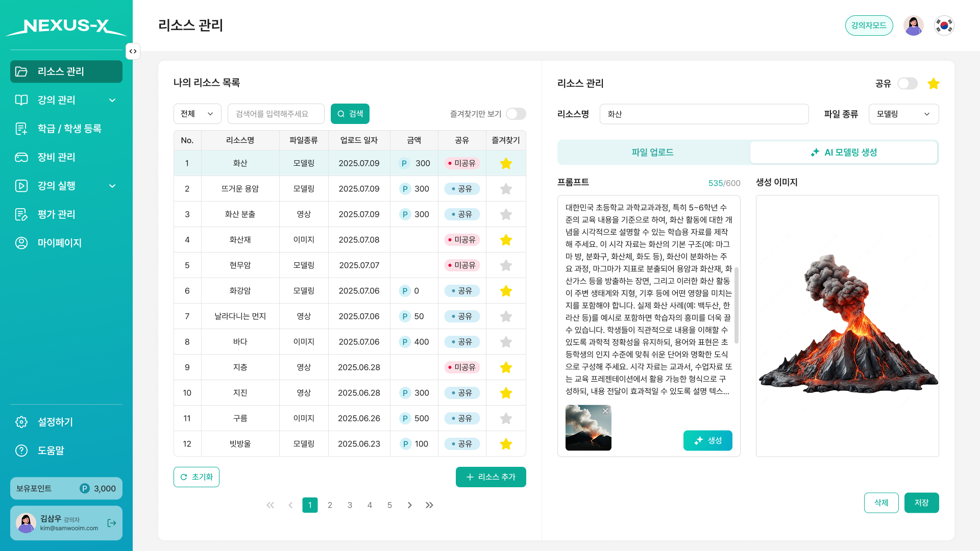Image resolution: width=980 pixels, height=551 pixels.
Task: Select the 장비 관리 monitor icon
Action: (21, 157)
